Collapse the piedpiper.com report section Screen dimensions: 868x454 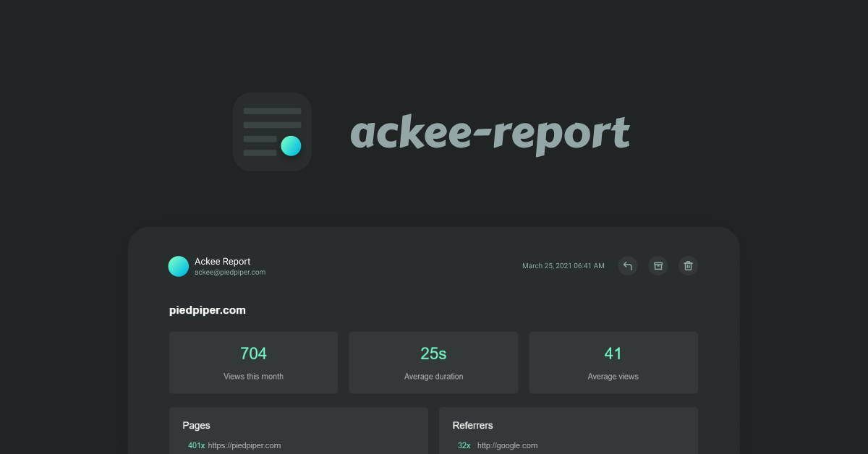pos(208,309)
